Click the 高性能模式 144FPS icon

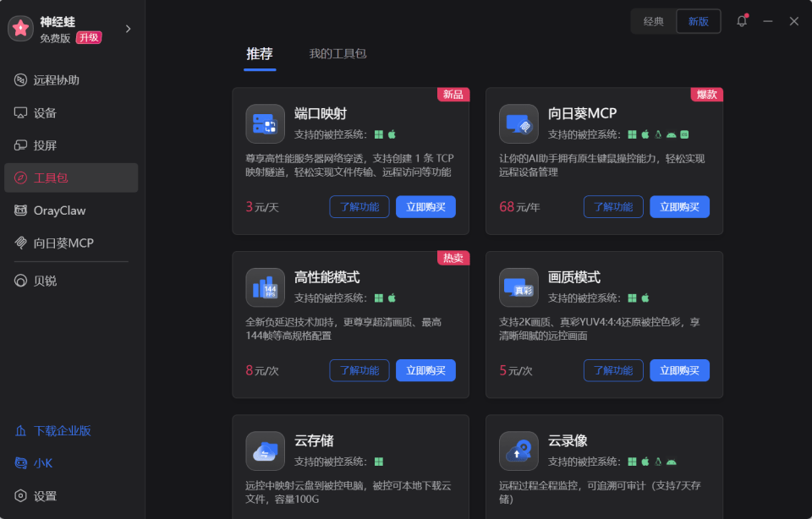pyautogui.click(x=265, y=287)
